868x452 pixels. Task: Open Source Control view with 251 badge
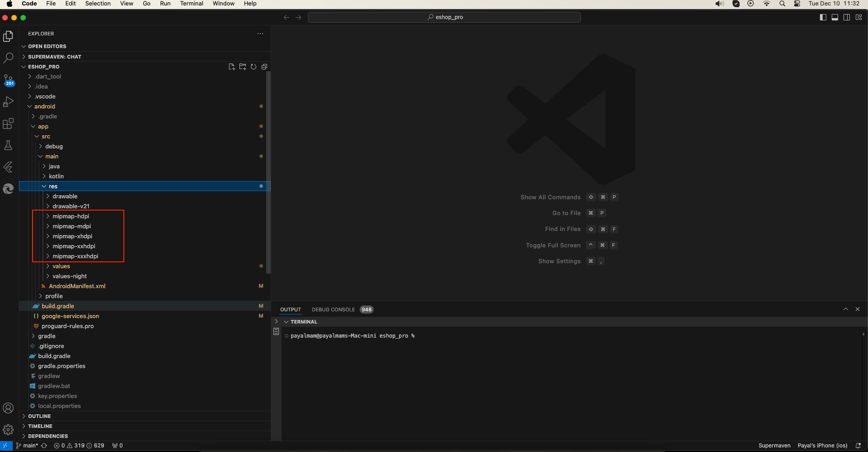tap(8, 80)
